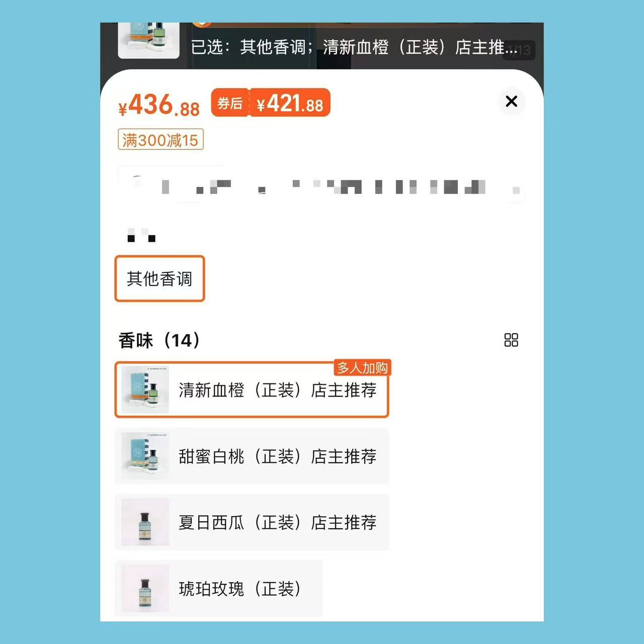
Task: Select 琥珀玫瑰（正装）option
Action: pyautogui.click(x=218, y=588)
